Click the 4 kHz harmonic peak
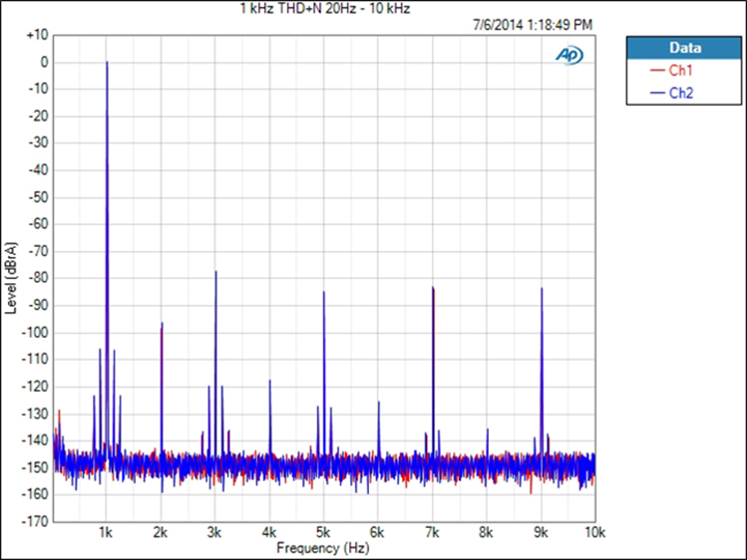The width and height of the screenshot is (747, 560). (269, 382)
